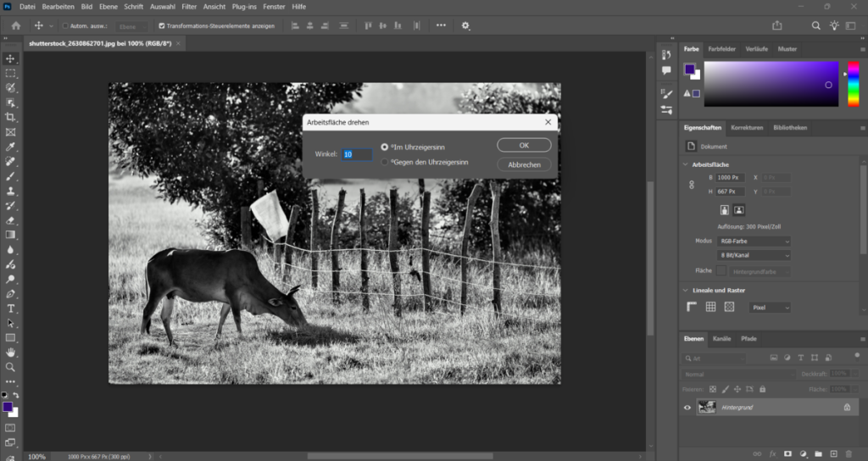
Task: Open the Search magnifier at top right
Action: [x=816, y=25]
